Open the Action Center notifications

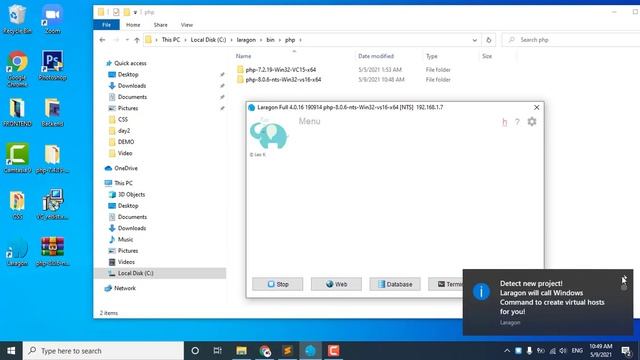pos(626,351)
